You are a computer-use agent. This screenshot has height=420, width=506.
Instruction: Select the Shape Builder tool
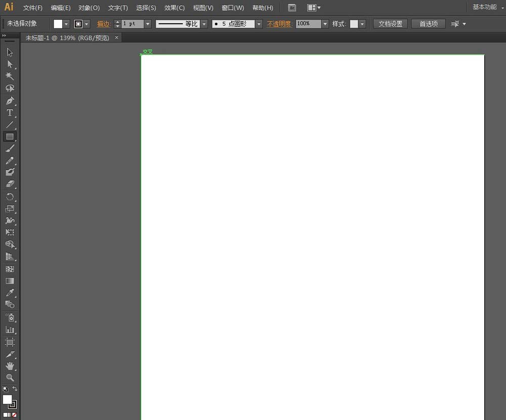10,244
